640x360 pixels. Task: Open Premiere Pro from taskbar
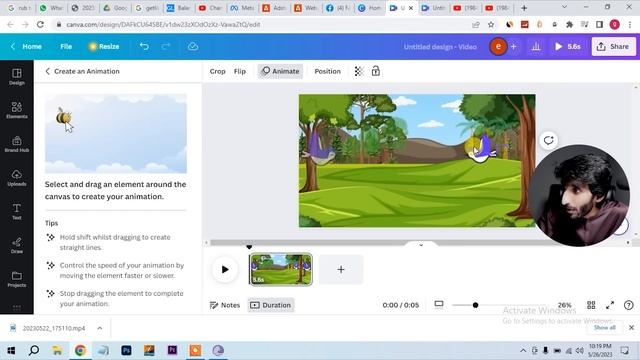click(172, 350)
